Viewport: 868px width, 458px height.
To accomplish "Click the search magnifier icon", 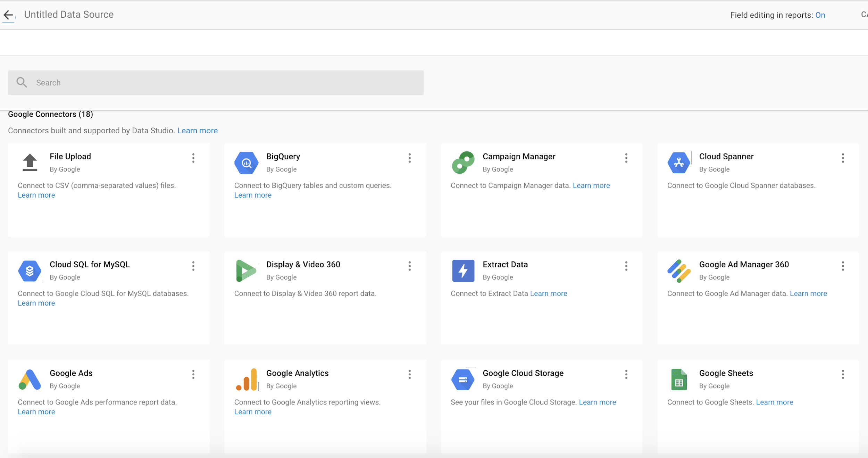I will coord(22,82).
